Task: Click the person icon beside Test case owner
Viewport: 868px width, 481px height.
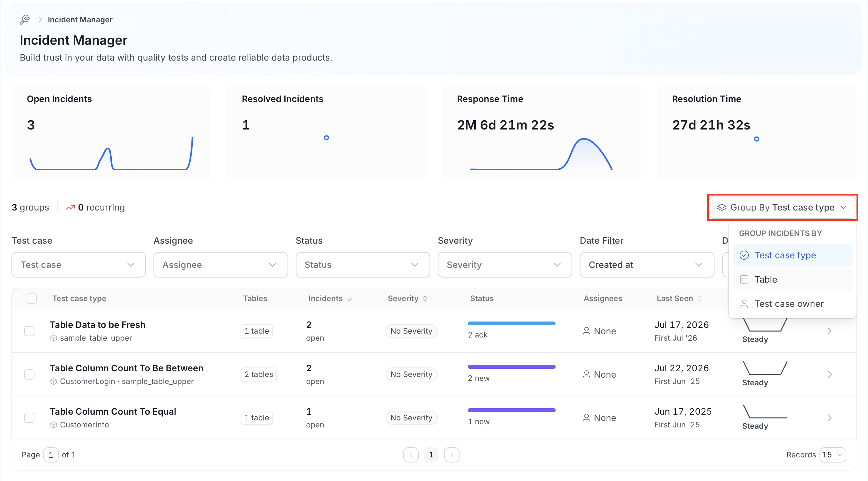Action: click(x=744, y=303)
